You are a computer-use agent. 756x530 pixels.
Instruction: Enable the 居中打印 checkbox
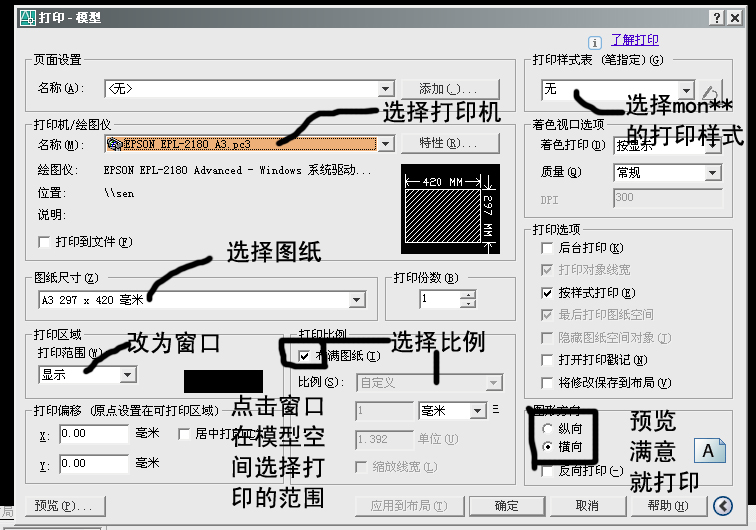[184, 434]
